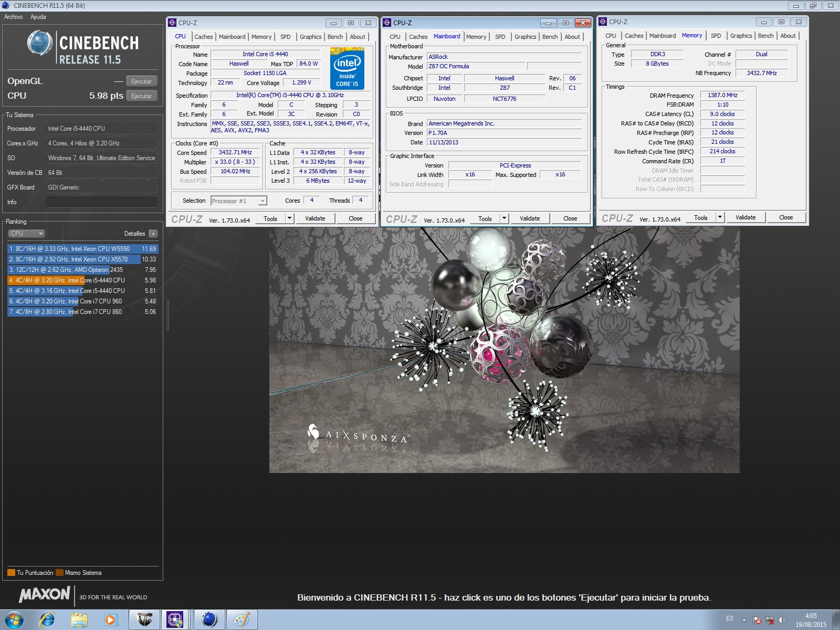
Task: Open SPD tab in first CPU-Z window
Action: click(285, 37)
